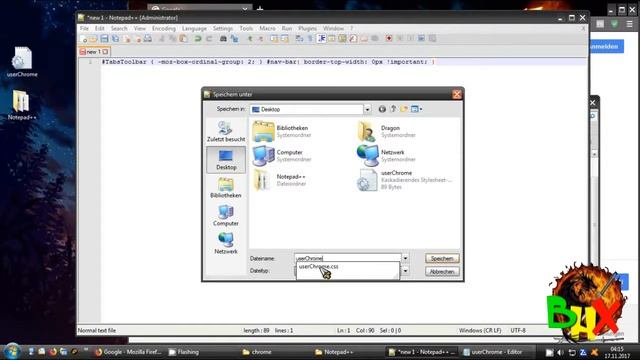This screenshot has height=360, width=640.
Task: Click the Save All toolbar icon
Action: [x=116, y=39]
